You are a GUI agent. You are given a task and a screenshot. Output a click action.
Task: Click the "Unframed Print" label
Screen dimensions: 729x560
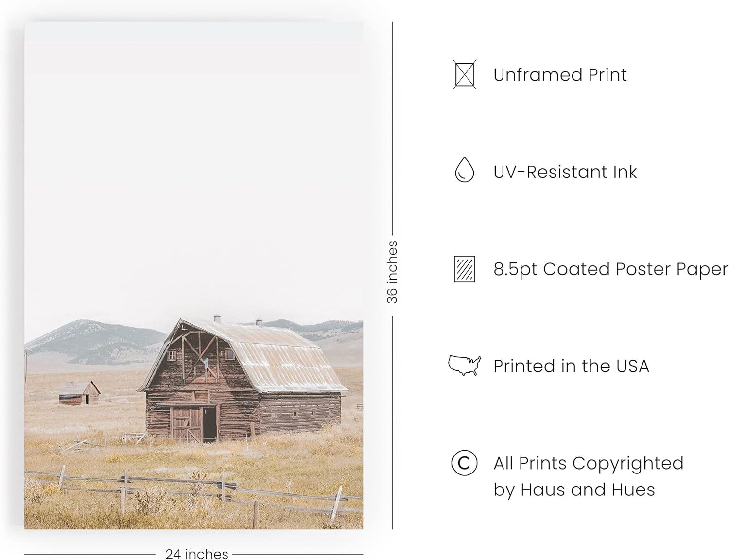point(560,75)
